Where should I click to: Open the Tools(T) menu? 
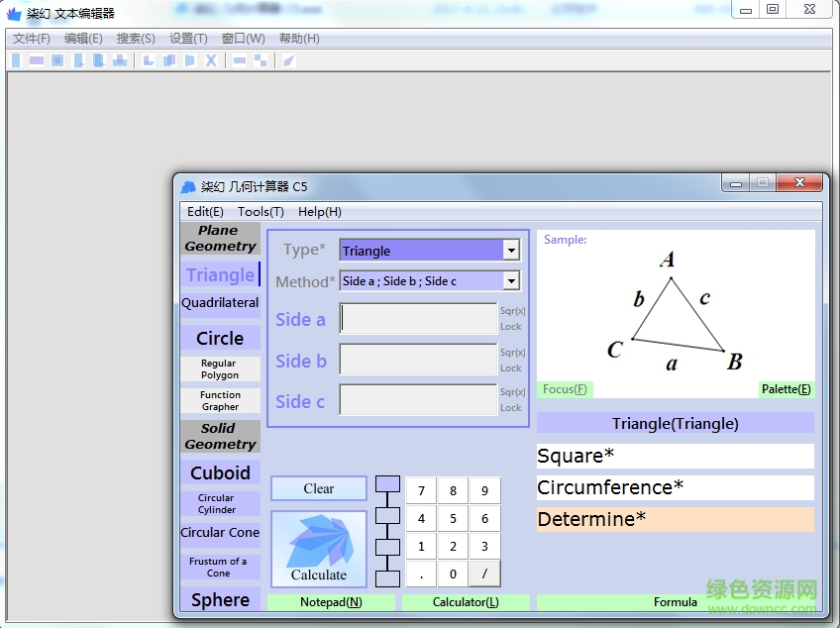click(261, 211)
